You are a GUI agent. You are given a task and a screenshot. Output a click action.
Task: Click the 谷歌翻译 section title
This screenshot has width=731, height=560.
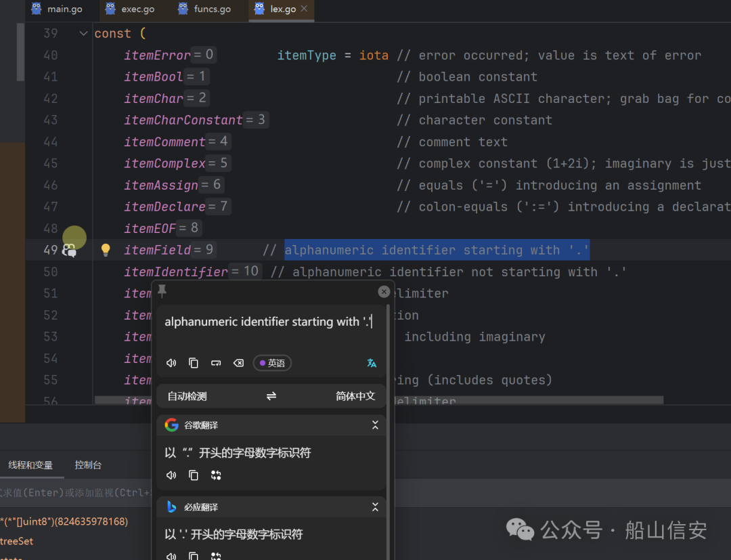tap(201, 425)
